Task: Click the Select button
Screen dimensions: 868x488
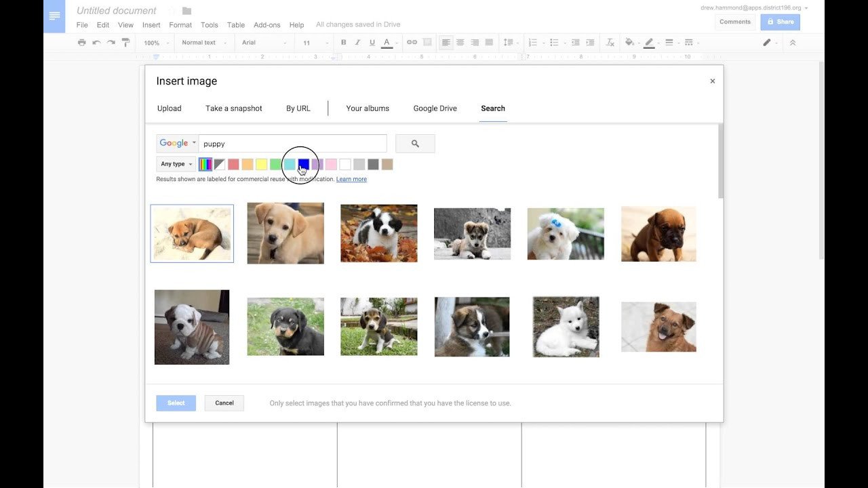Action: [x=176, y=403]
